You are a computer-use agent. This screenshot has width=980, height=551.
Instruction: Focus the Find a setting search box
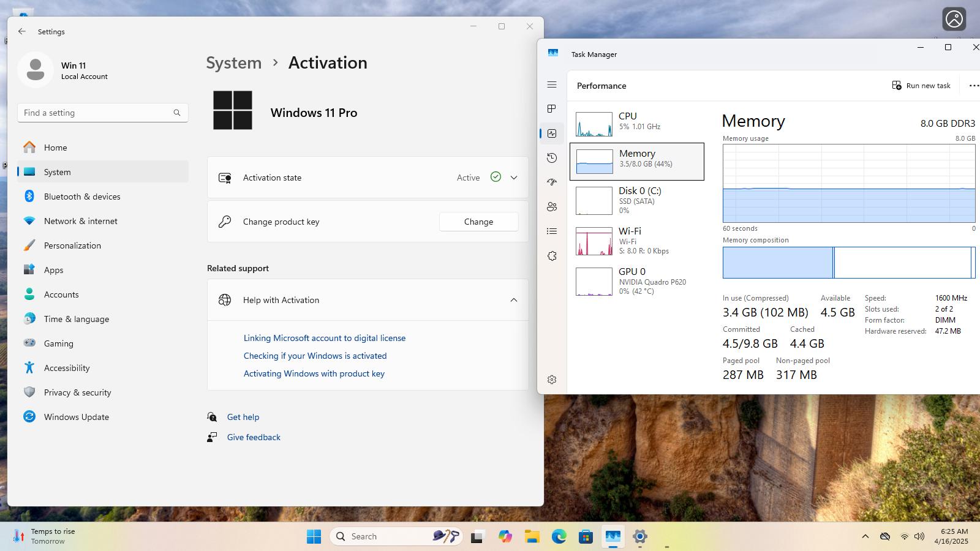103,113
